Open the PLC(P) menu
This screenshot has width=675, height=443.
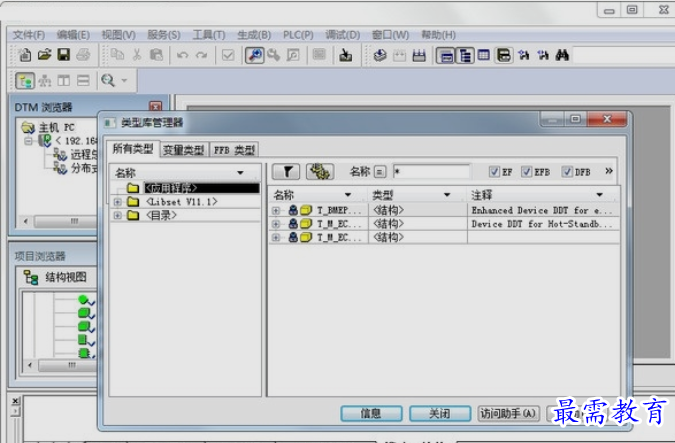click(298, 35)
